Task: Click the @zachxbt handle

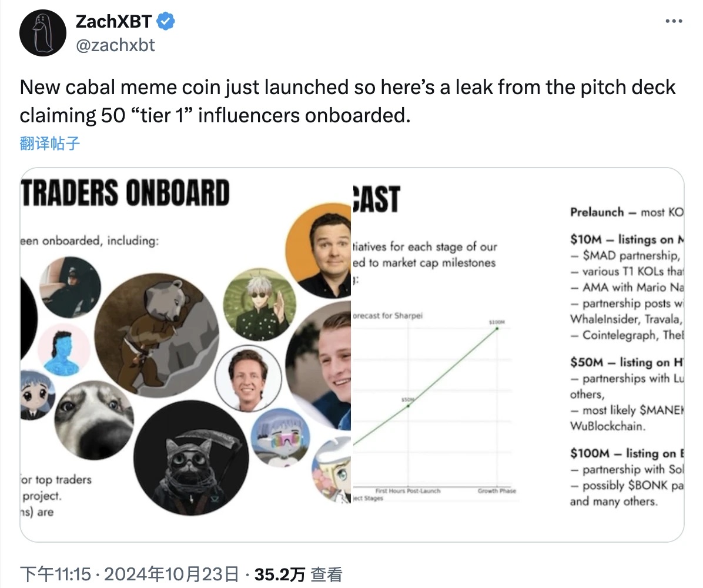Action: coord(115,45)
